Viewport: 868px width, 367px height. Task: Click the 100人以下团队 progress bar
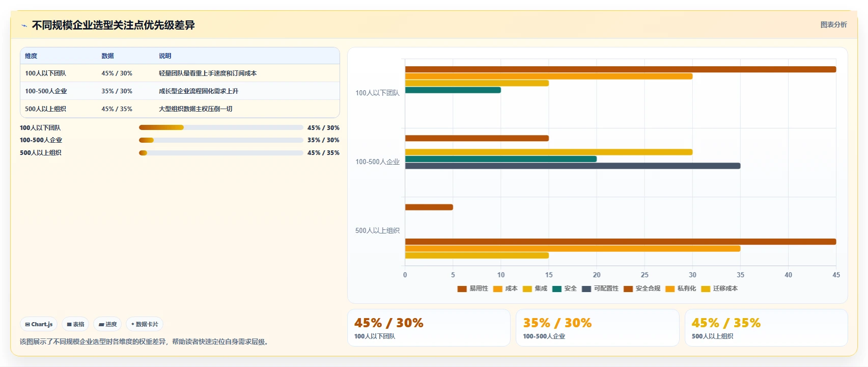coord(221,127)
